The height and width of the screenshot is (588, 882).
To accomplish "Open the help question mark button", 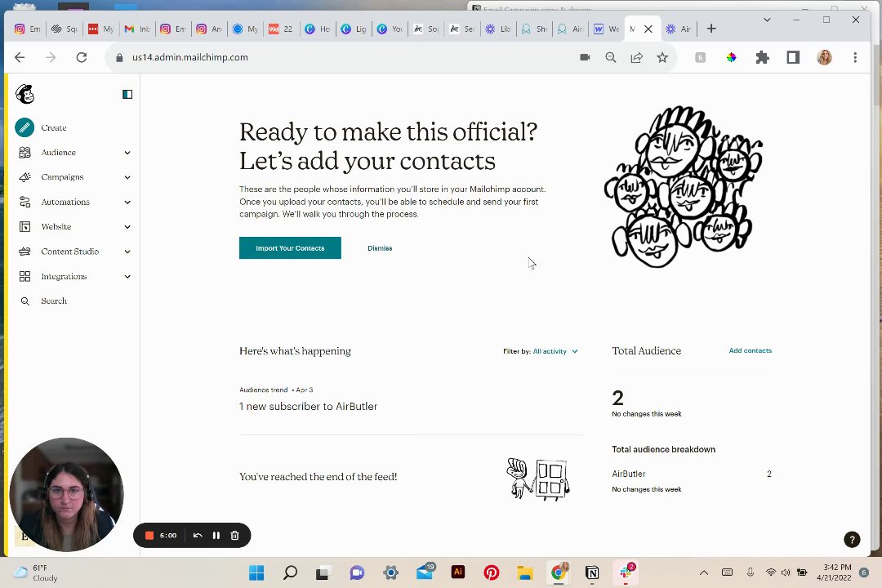I will tap(852, 540).
